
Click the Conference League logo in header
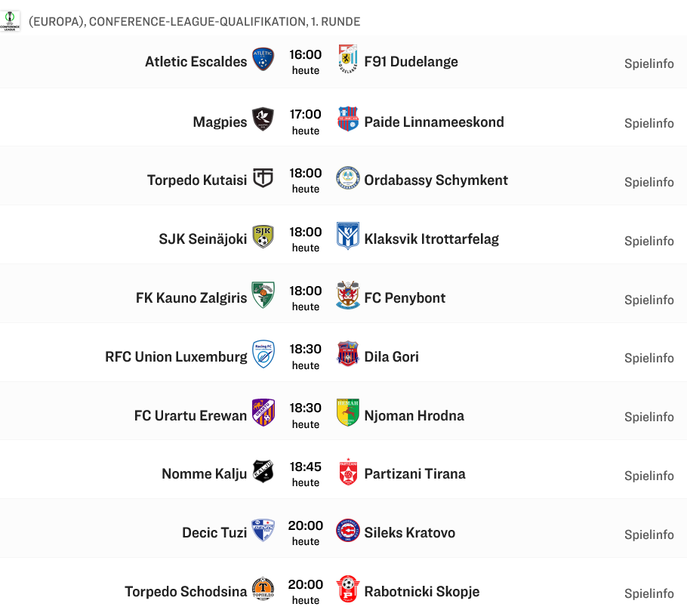tap(11, 20)
